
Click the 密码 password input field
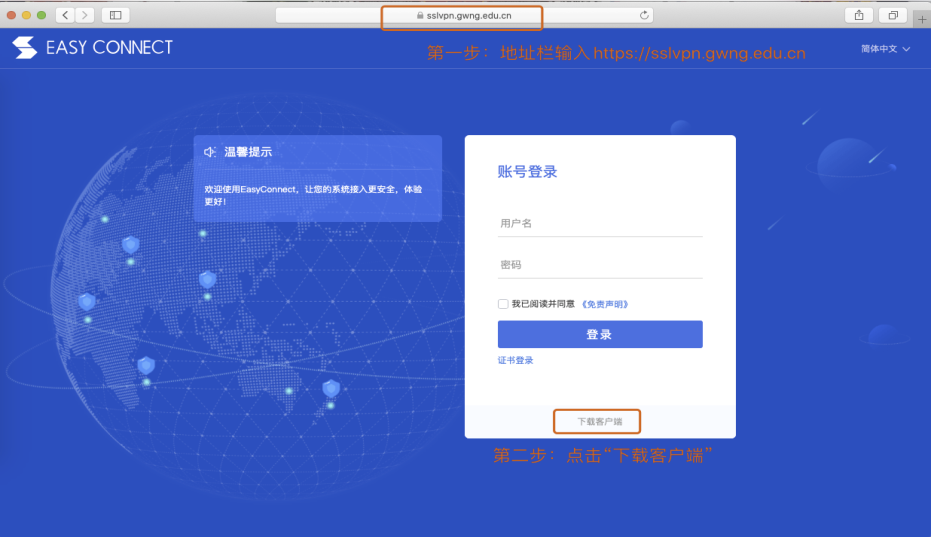click(x=600, y=265)
